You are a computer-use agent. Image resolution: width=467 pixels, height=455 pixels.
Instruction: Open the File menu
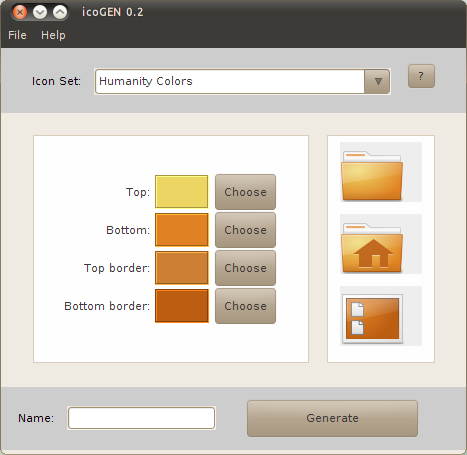coord(17,35)
